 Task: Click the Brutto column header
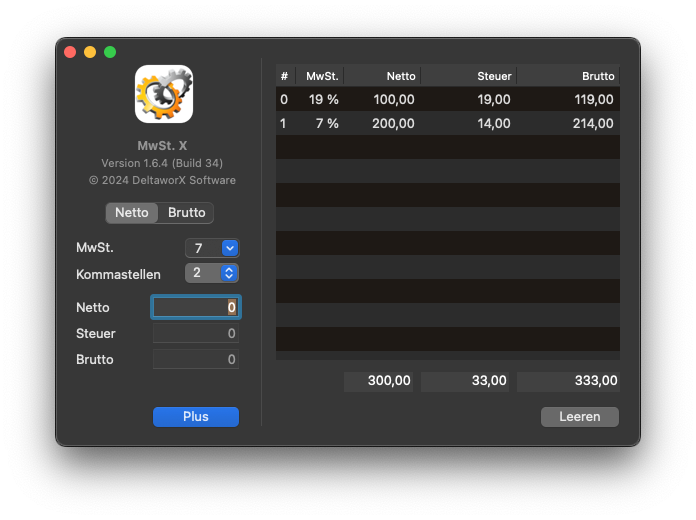(x=568, y=76)
